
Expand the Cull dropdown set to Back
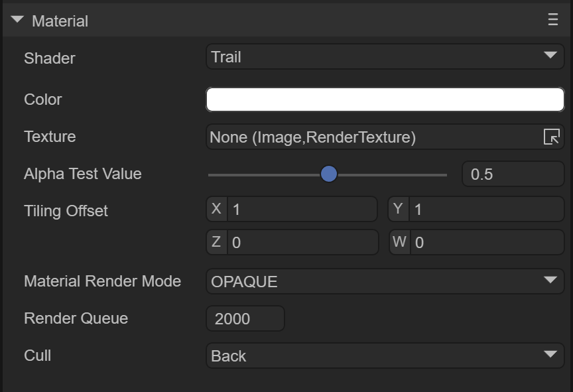pyautogui.click(x=385, y=356)
